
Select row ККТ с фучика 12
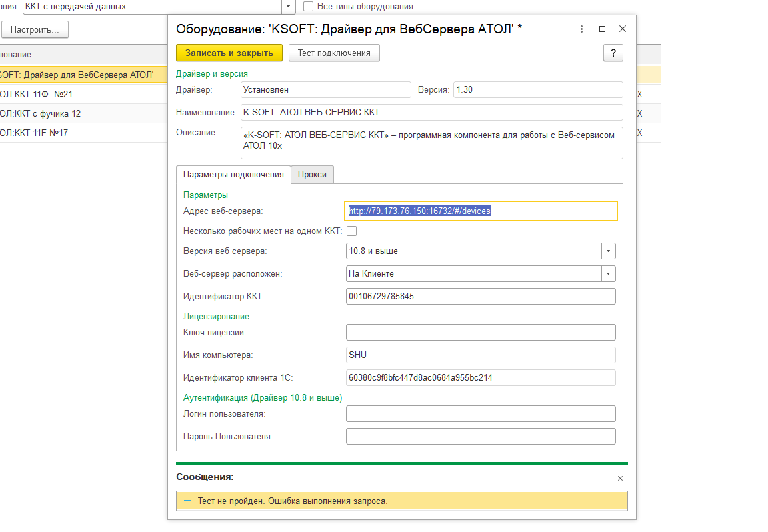(x=83, y=113)
